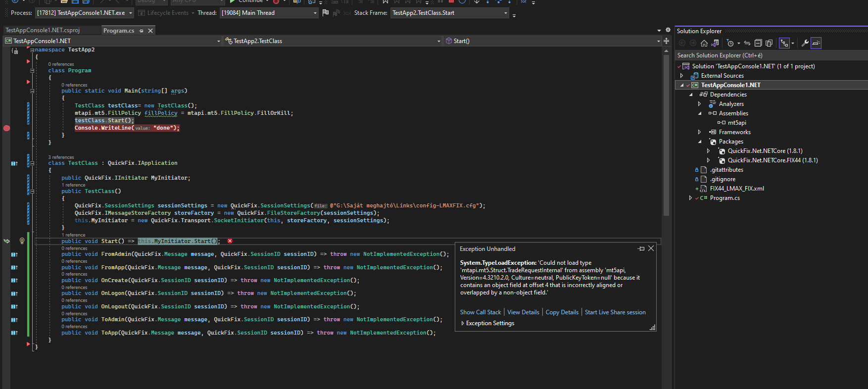868x389 pixels.
Task: Click inheritance margin icon beside OnLogon method
Action: [14, 293]
